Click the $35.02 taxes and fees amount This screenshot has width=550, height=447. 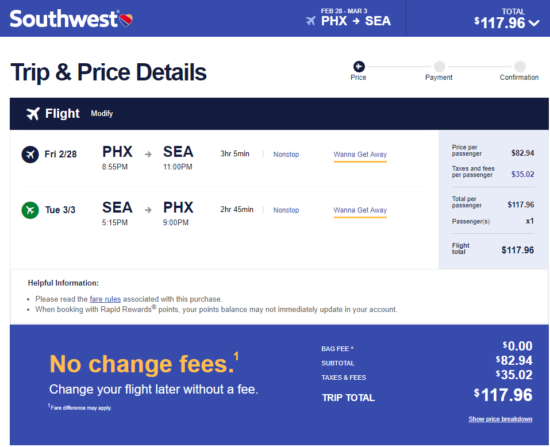click(523, 174)
